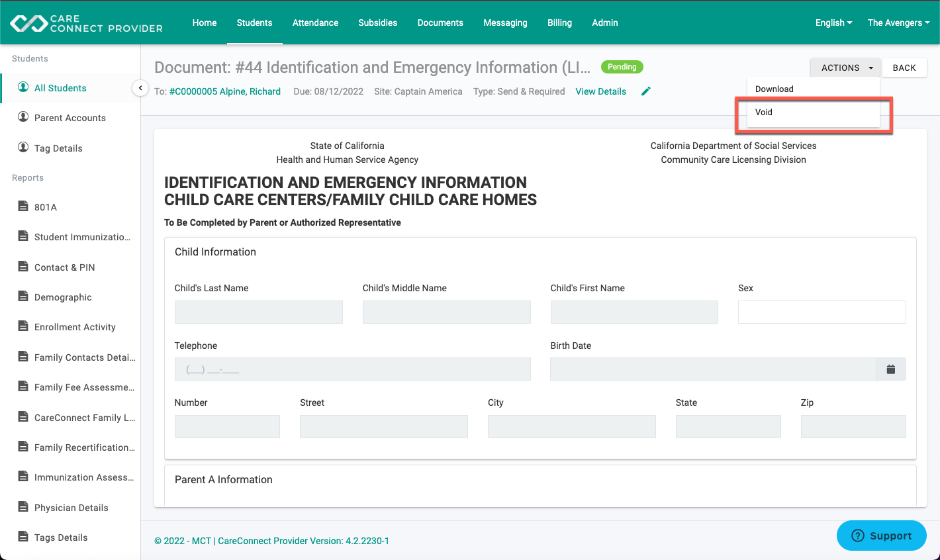
Task: Go to the Messaging tab
Action: coord(505,23)
